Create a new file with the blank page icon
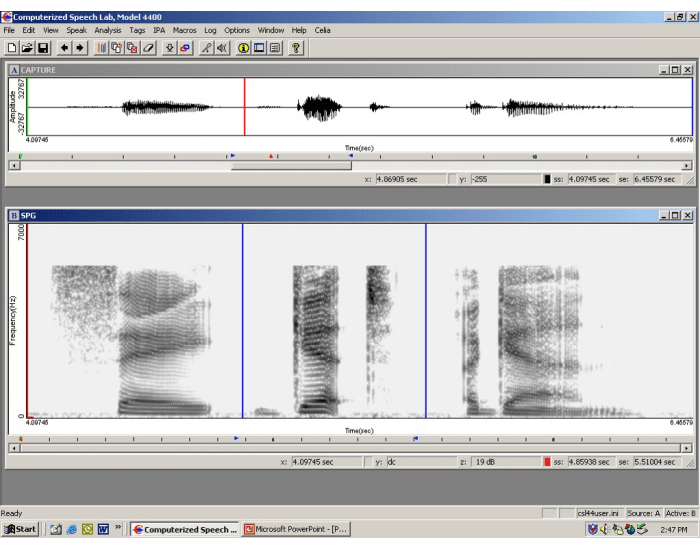 (x=12, y=48)
